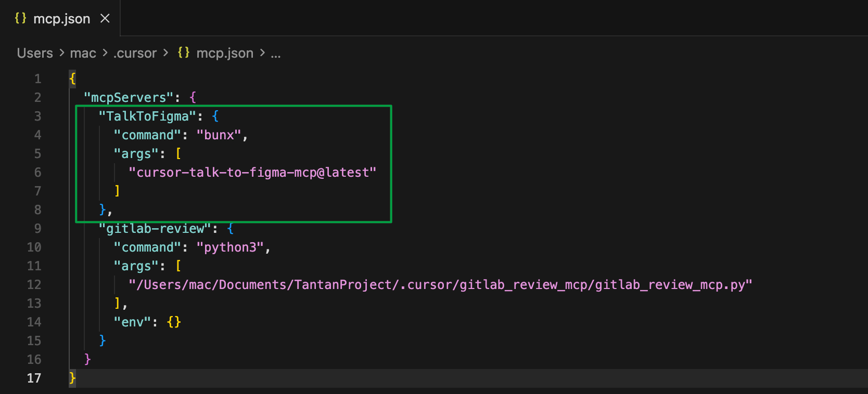Open the .cursor breadcrumb folder
Image resolution: width=868 pixels, height=394 pixels.
(135, 53)
